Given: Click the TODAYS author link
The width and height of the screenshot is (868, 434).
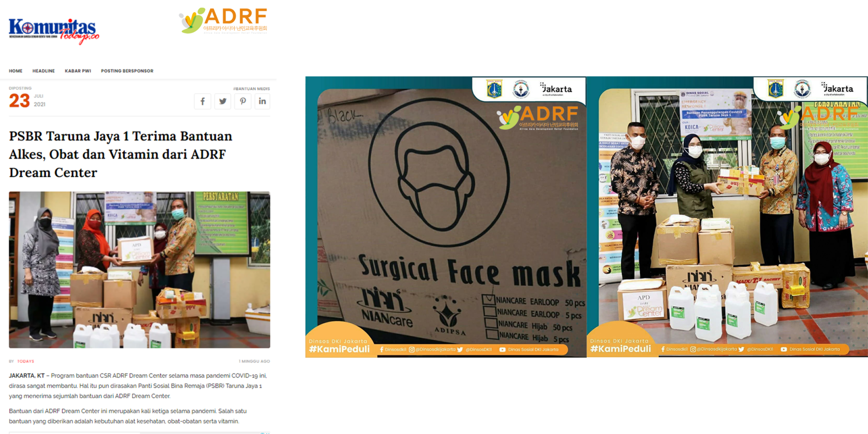Looking at the screenshot, I should (x=26, y=361).
